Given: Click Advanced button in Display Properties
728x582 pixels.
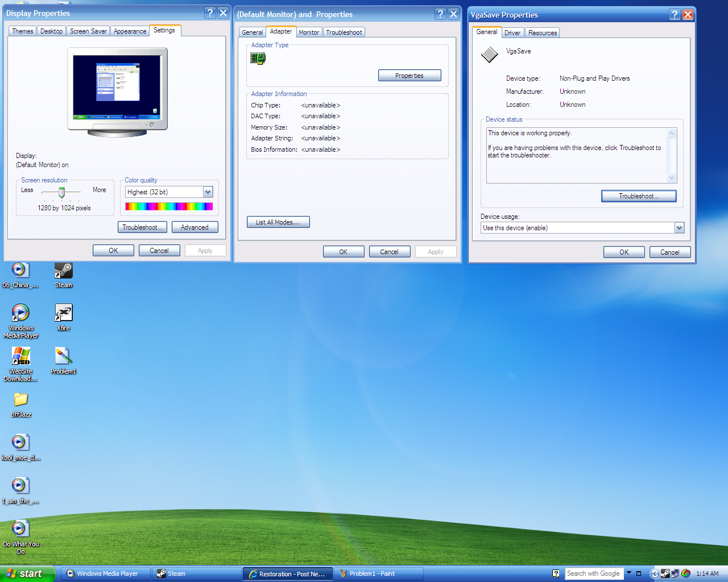Looking at the screenshot, I should click(195, 227).
